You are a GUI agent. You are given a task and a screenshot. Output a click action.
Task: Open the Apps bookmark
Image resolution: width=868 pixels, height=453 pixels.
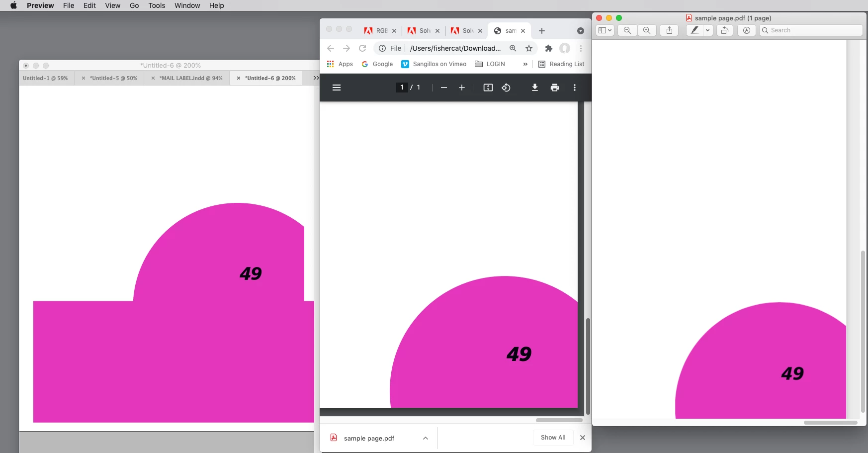340,64
